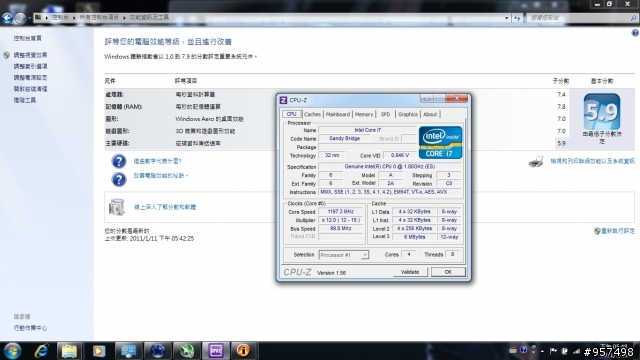
Task: Click the Sandy Bridge code name field
Action: point(344,139)
